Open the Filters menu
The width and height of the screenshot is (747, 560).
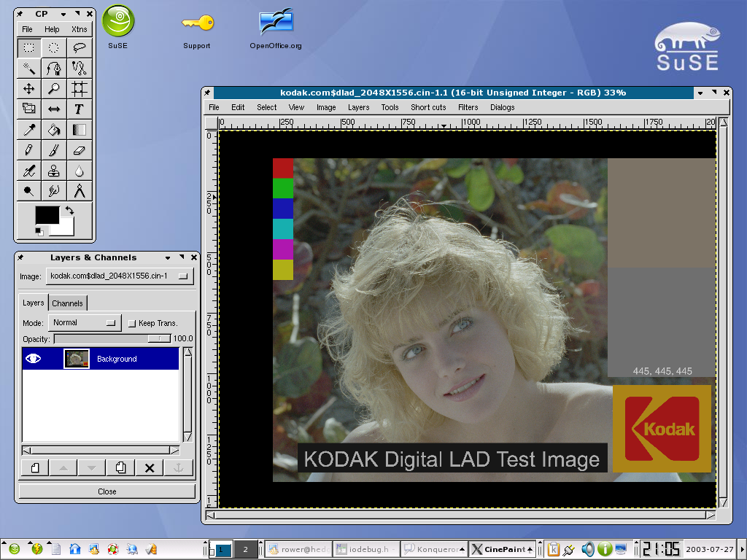pyautogui.click(x=468, y=107)
